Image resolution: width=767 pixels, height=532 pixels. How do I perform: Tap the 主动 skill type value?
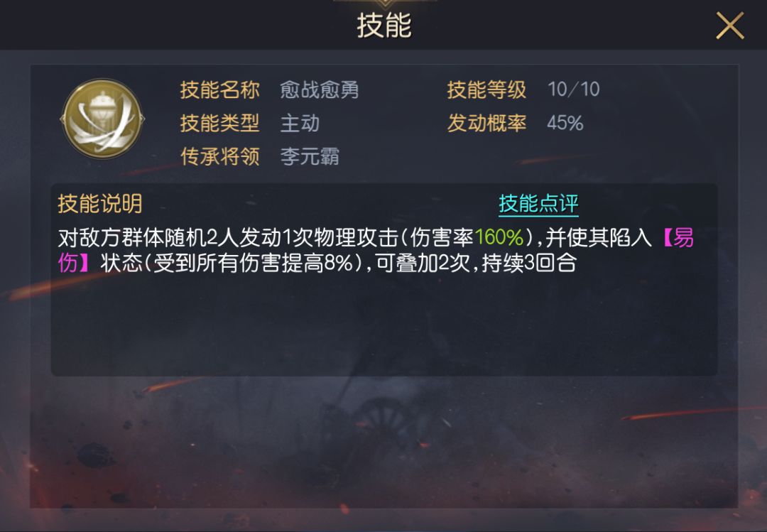click(300, 123)
